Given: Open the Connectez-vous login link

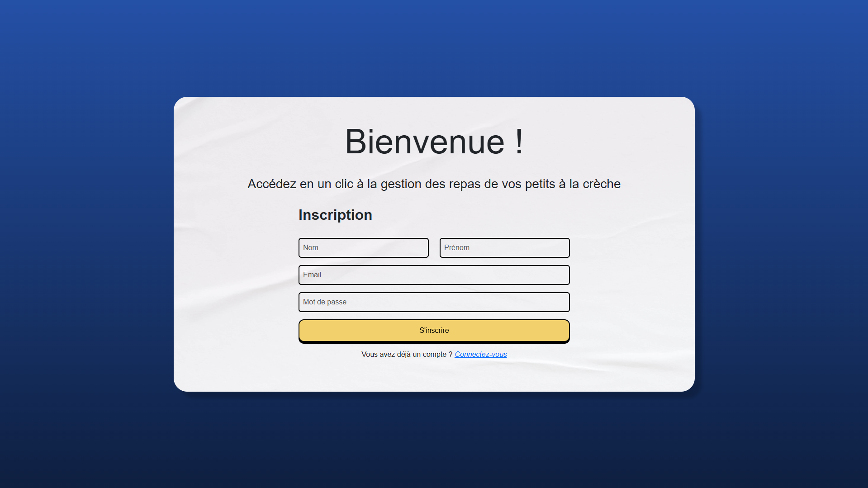Looking at the screenshot, I should coord(480,355).
